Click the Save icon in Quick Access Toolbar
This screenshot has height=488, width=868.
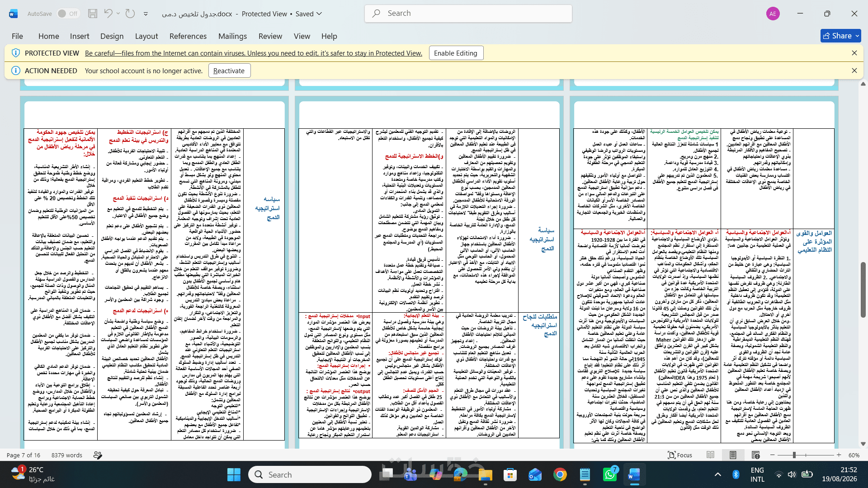[x=93, y=14]
